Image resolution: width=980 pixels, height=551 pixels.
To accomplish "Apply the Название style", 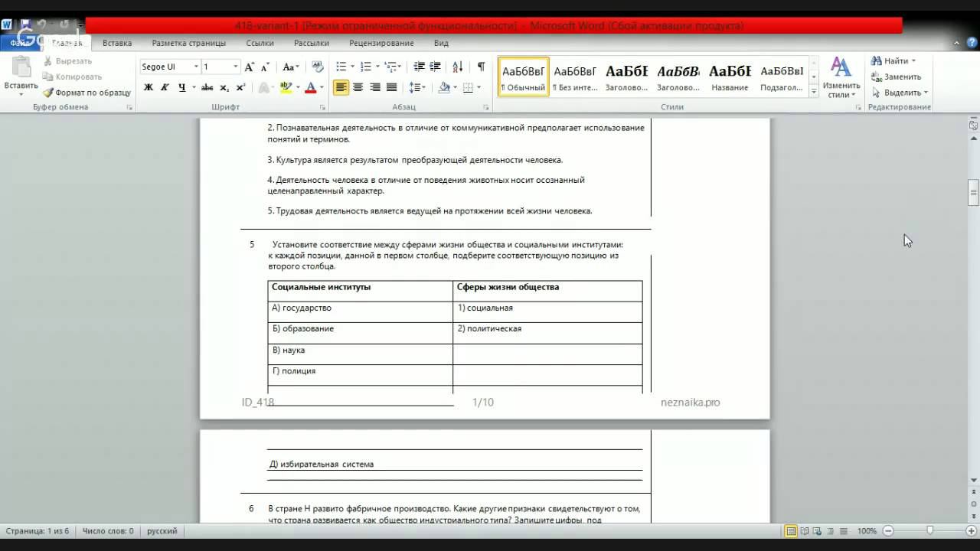I will [x=730, y=77].
